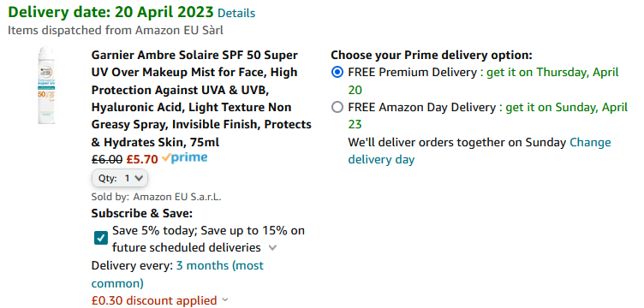The height and width of the screenshot is (308, 644).
Task: Open the Qty quantity dropdown
Action: 120,178
